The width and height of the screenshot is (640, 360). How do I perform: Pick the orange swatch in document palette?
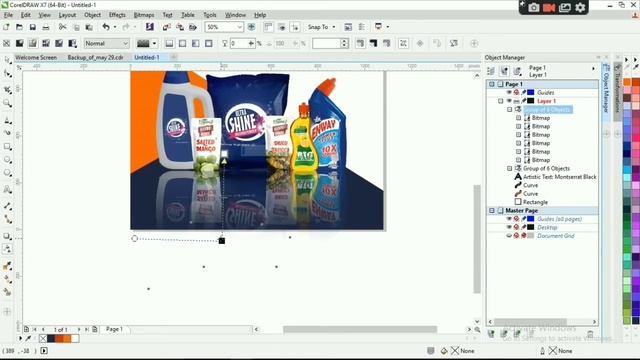click(67, 338)
